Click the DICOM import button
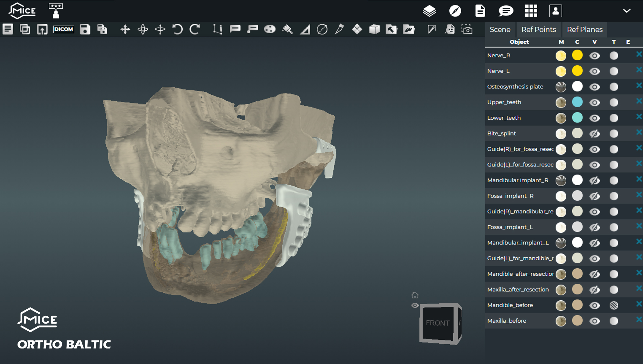The width and height of the screenshot is (643, 364). [x=64, y=29]
